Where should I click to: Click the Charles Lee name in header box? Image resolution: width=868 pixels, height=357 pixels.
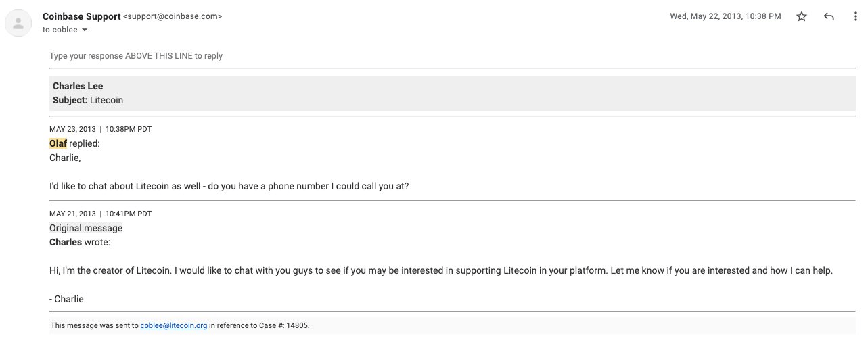[x=78, y=86]
